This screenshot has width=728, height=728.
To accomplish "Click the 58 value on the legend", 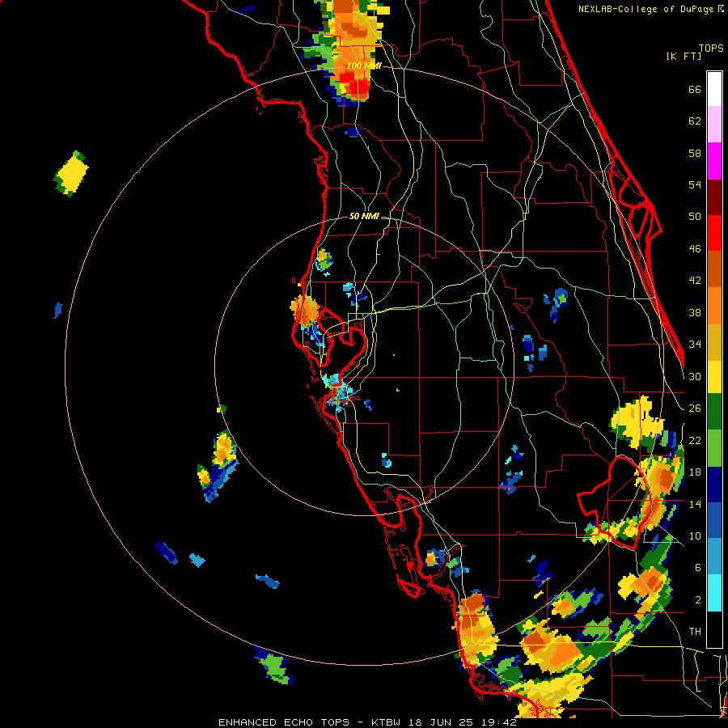I will click(695, 153).
